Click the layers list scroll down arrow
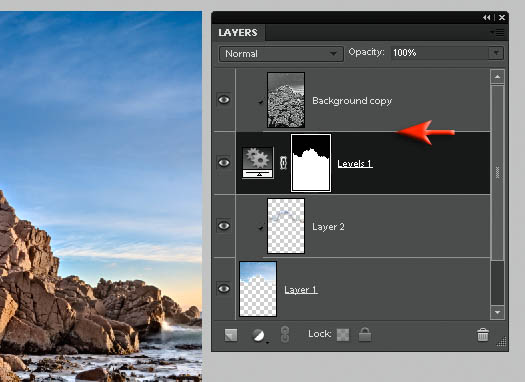 497,312
